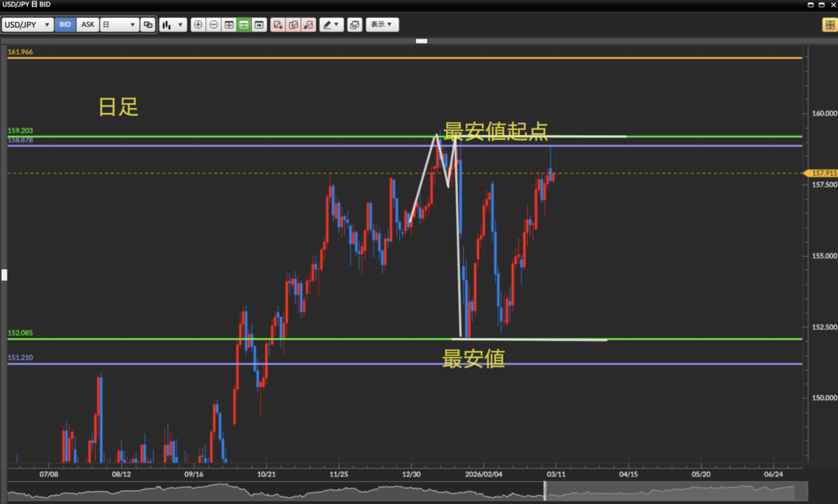
Task: Click the scroll-to-latest arrow icon
Action: click(x=259, y=25)
